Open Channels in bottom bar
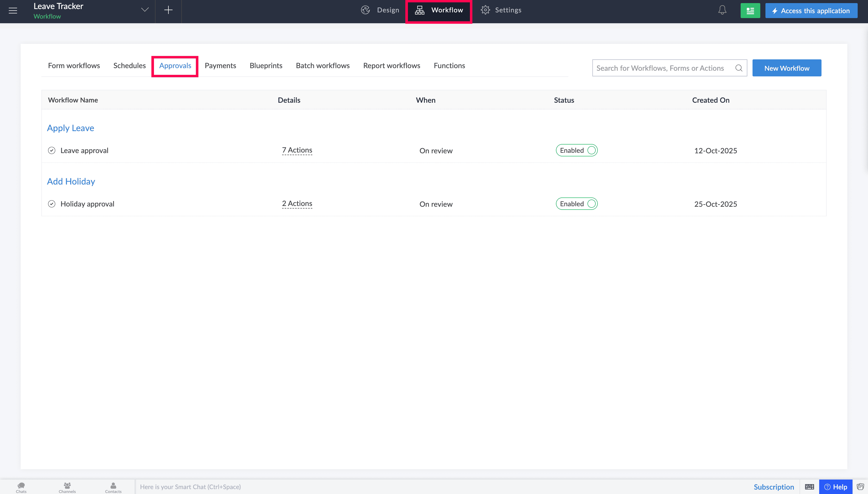Image resolution: width=868 pixels, height=494 pixels. tap(67, 488)
